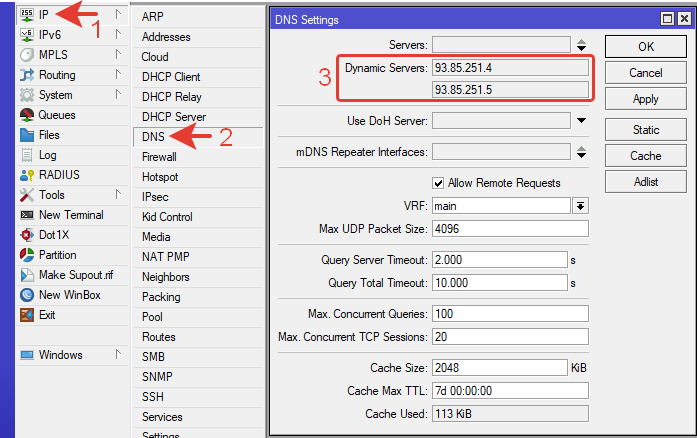
Task: Expand the mDNS Repeater Interfaces list arrows
Action: click(x=581, y=152)
